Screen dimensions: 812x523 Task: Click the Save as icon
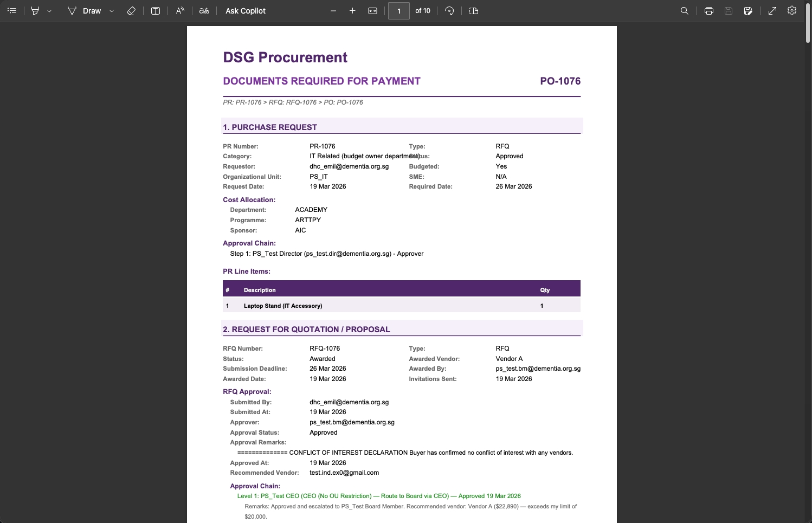coord(748,11)
